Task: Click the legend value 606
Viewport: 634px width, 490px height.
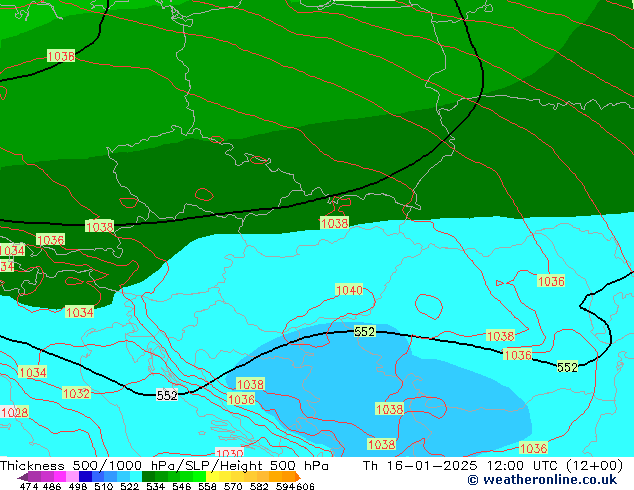Action: coord(305,486)
